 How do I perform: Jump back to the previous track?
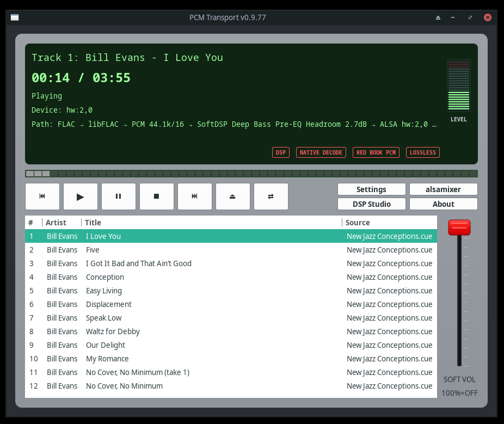pos(42,196)
